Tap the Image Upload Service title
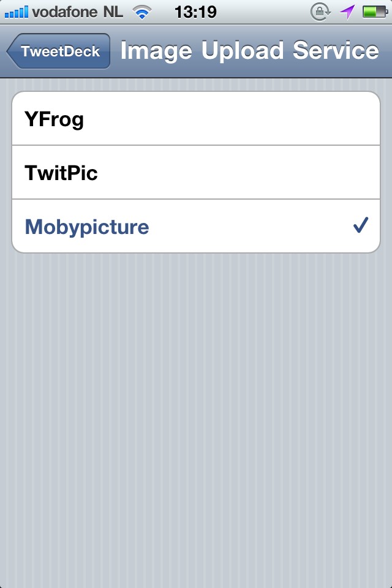Viewport: 392px width, 588px height. point(249,51)
